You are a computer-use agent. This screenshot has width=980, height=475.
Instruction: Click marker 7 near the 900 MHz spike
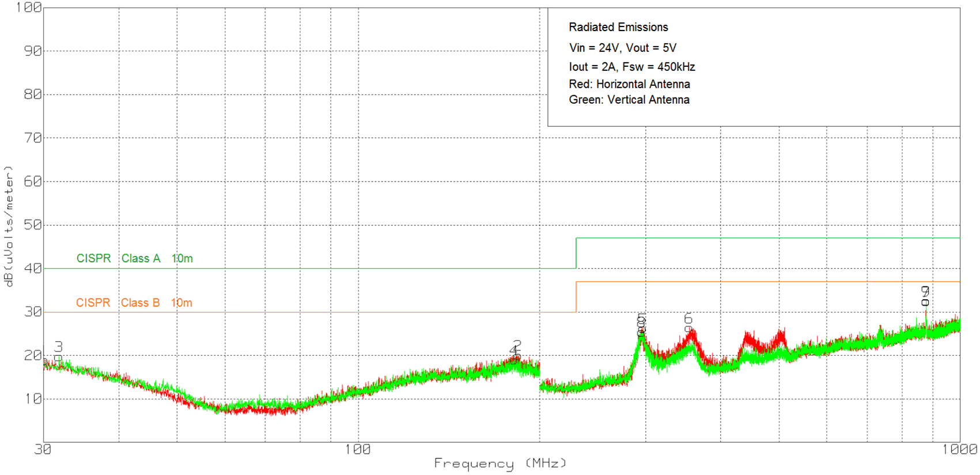(925, 291)
